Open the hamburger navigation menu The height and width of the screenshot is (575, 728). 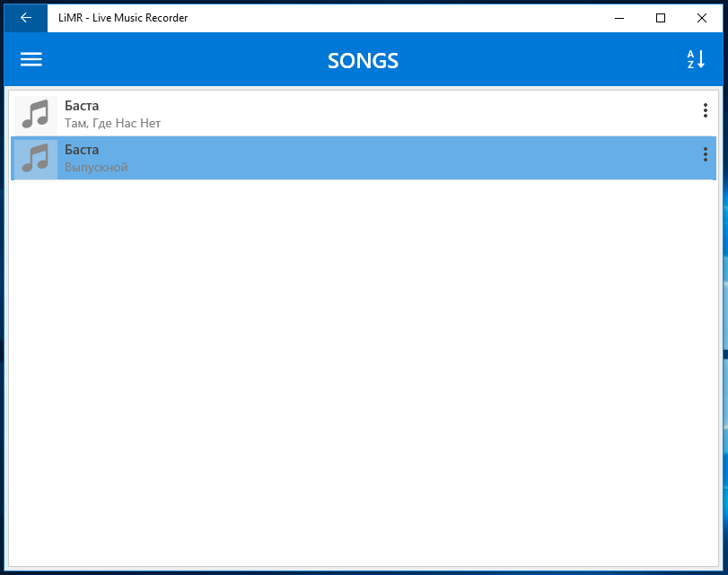tap(31, 59)
